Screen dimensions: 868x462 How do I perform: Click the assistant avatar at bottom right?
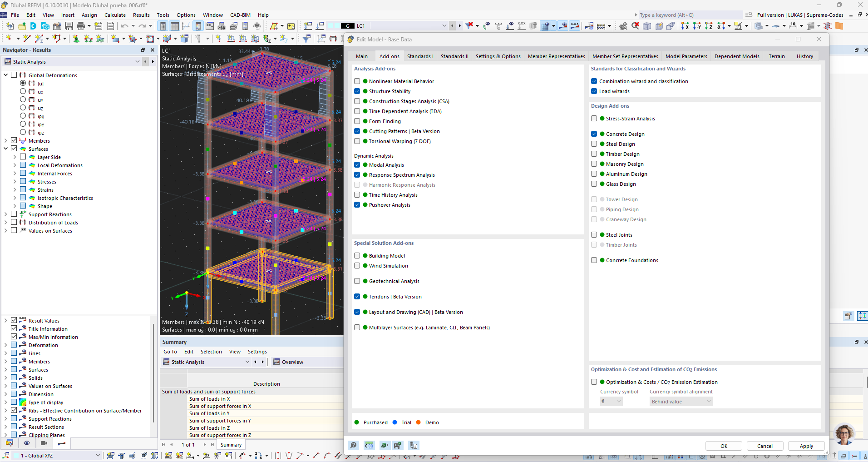point(844,434)
